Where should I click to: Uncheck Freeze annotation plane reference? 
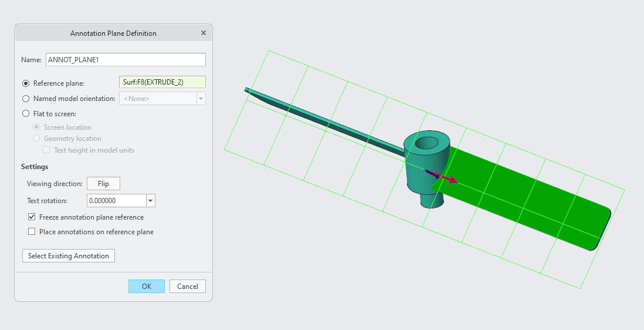coord(32,217)
